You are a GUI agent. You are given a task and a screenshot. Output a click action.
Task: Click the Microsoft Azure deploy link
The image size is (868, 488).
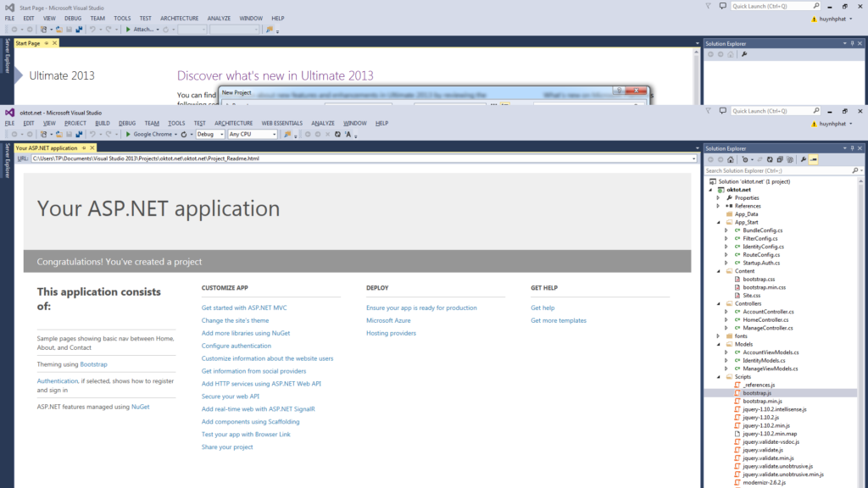388,320
